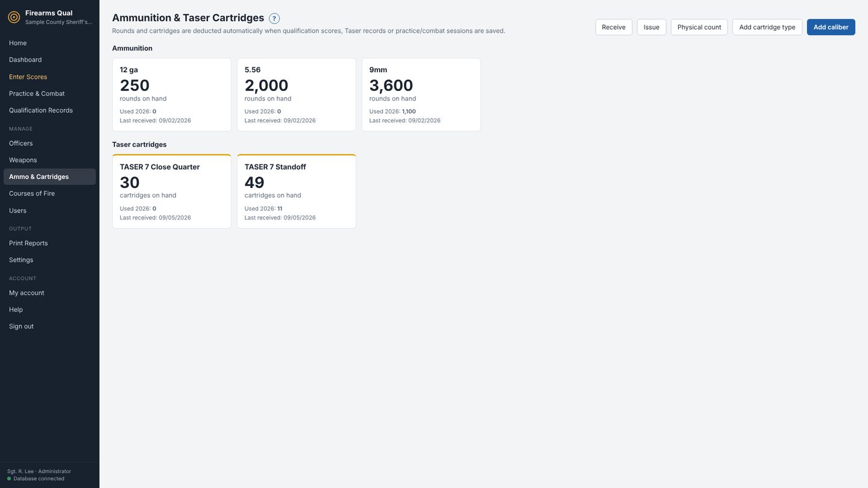Click the Add caliber button
868x488 pixels.
point(831,27)
